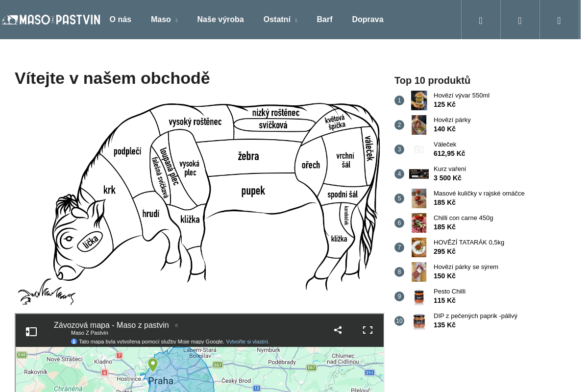Screen dimensions: 588x392
Task: Click the camera placeholder icon next to Váleček
Action: [419, 149]
